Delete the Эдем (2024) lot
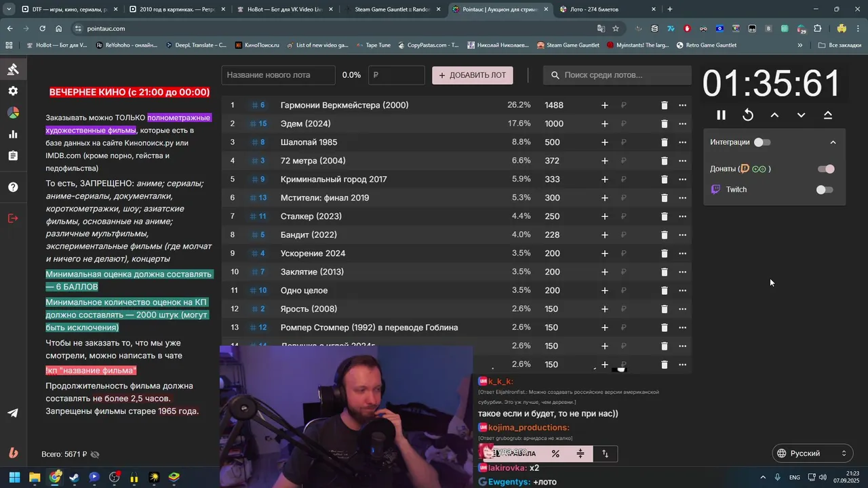The height and width of the screenshot is (488, 868). [664, 124]
